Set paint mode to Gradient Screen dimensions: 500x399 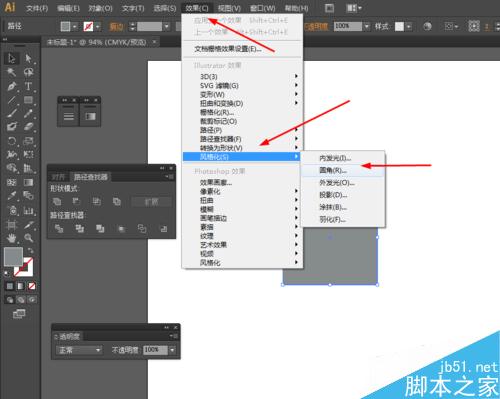coord(21,286)
